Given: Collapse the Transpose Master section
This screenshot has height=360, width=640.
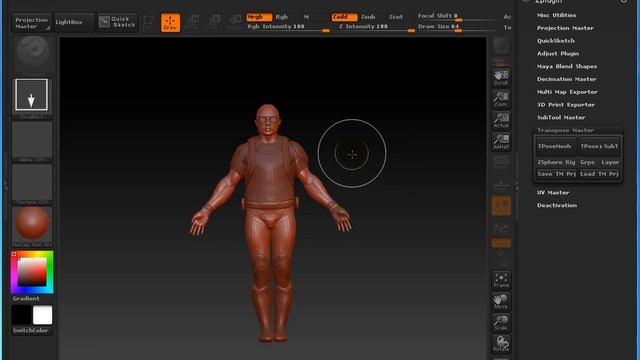Looking at the screenshot, I should point(565,130).
